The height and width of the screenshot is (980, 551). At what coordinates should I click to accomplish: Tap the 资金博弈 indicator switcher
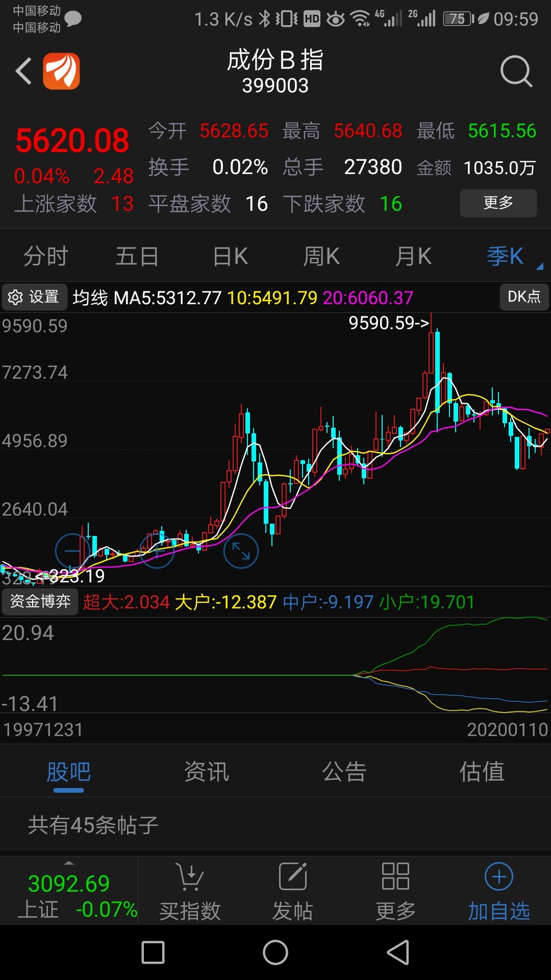40,601
